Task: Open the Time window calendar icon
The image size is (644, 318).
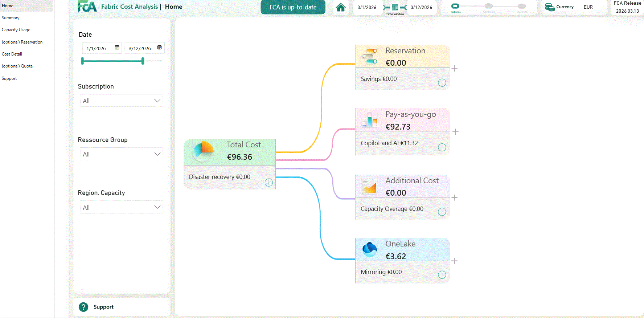Action: click(x=395, y=7)
